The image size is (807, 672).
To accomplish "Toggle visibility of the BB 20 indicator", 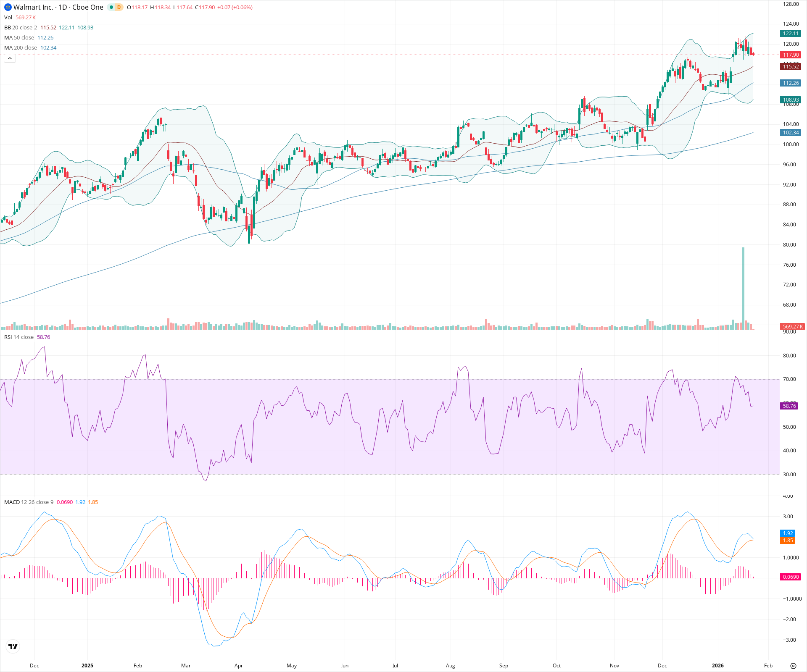I will tap(8, 27).
